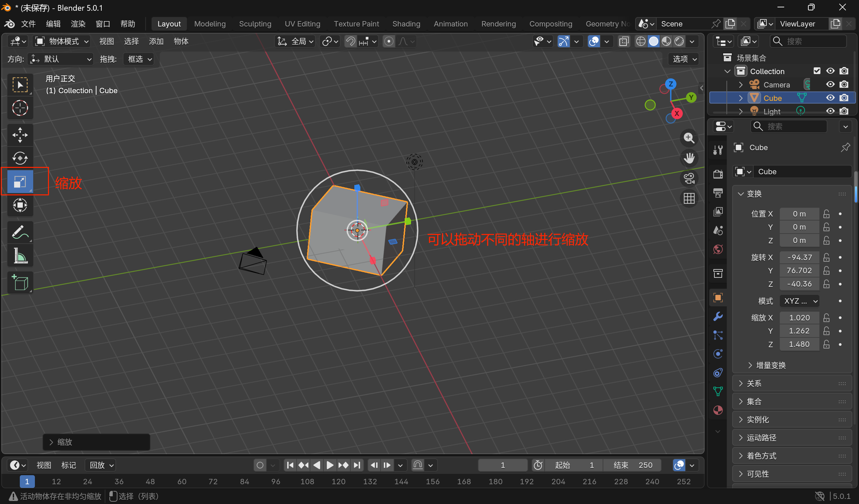Open the rotation 模式 XYZ dropdown
This screenshot has width=859, height=504.
tap(800, 301)
